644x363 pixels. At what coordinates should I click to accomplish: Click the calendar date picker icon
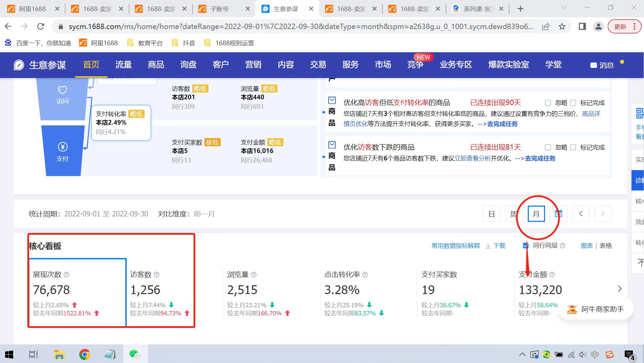[559, 214]
